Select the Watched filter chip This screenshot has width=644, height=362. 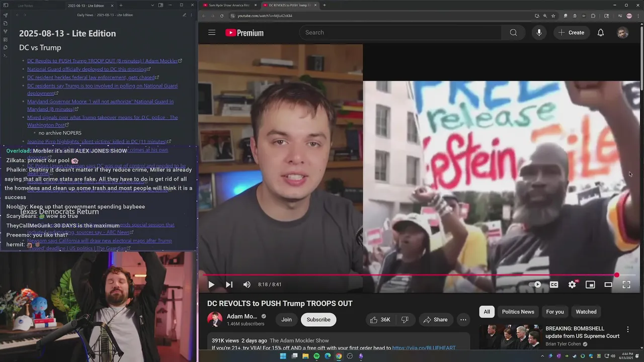[586, 312]
